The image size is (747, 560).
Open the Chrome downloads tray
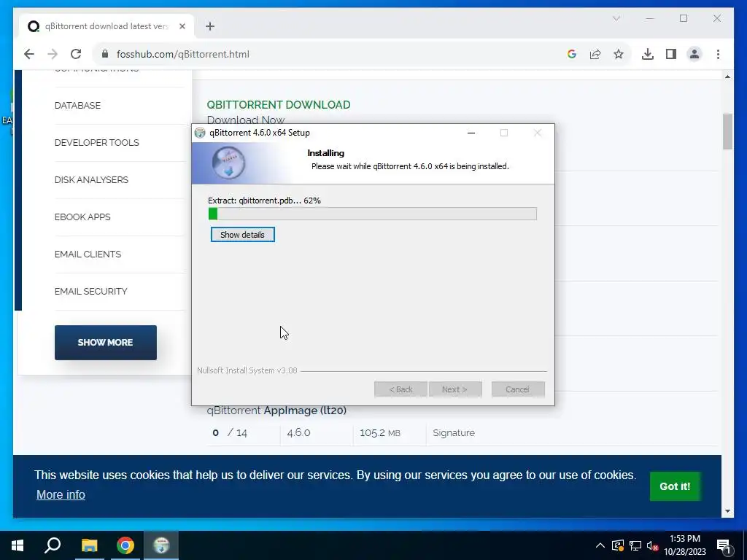[x=648, y=54]
